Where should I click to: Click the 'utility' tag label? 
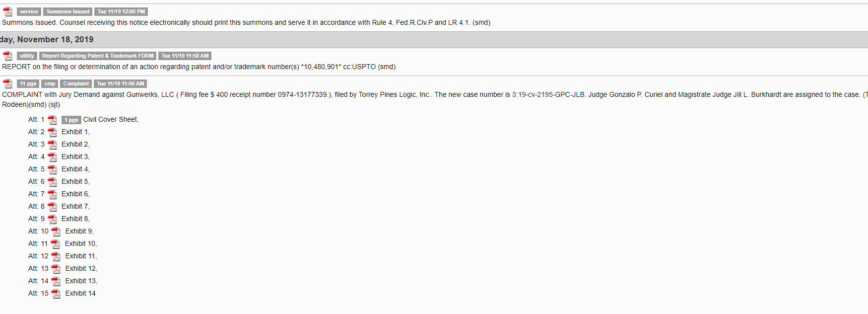(27, 56)
